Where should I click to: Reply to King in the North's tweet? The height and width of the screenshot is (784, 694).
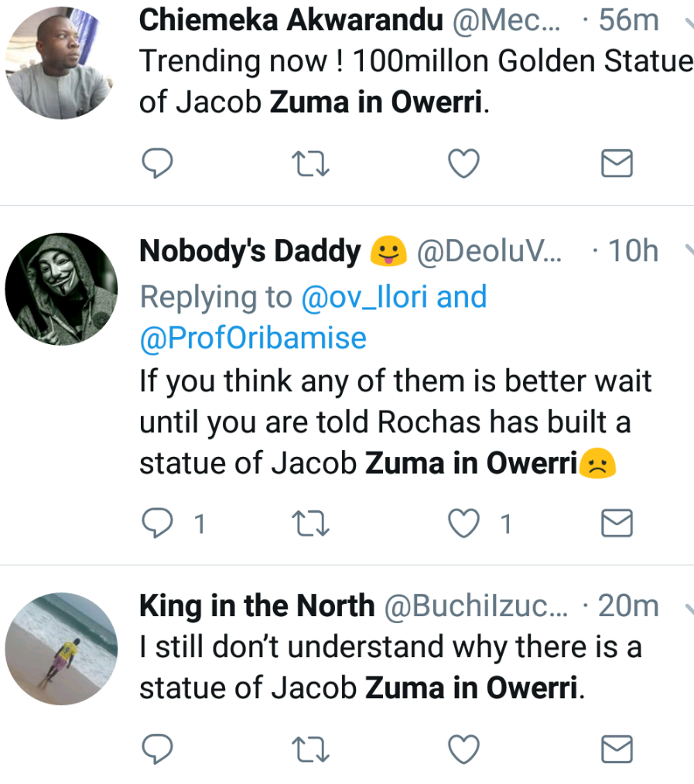click(158, 748)
